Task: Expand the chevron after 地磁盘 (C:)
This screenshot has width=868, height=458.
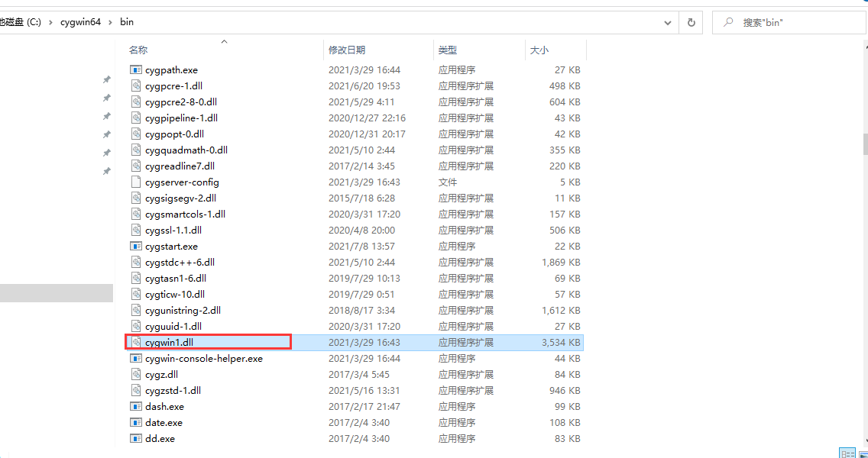Action: 51,23
